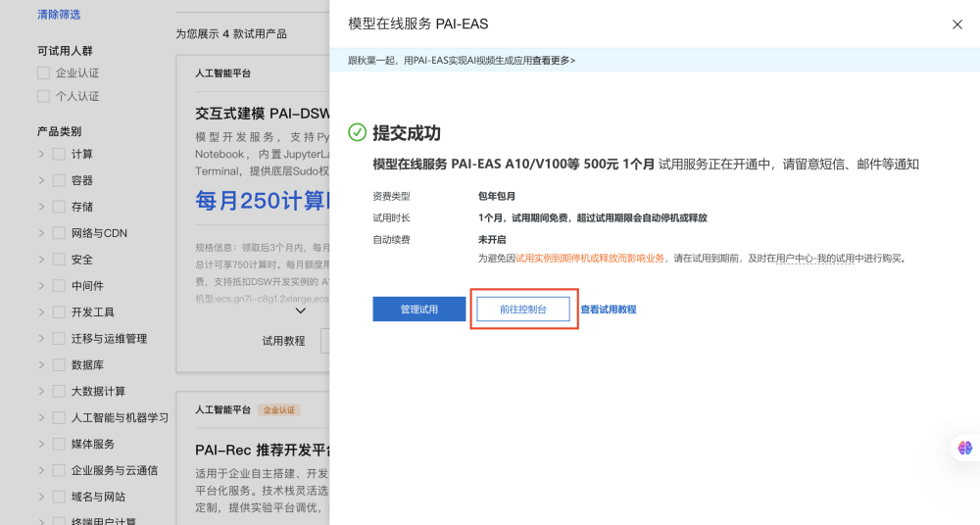The height and width of the screenshot is (525, 980).
Task: Expand the 企业服务与云通信 chevron
Action: click(x=41, y=470)
